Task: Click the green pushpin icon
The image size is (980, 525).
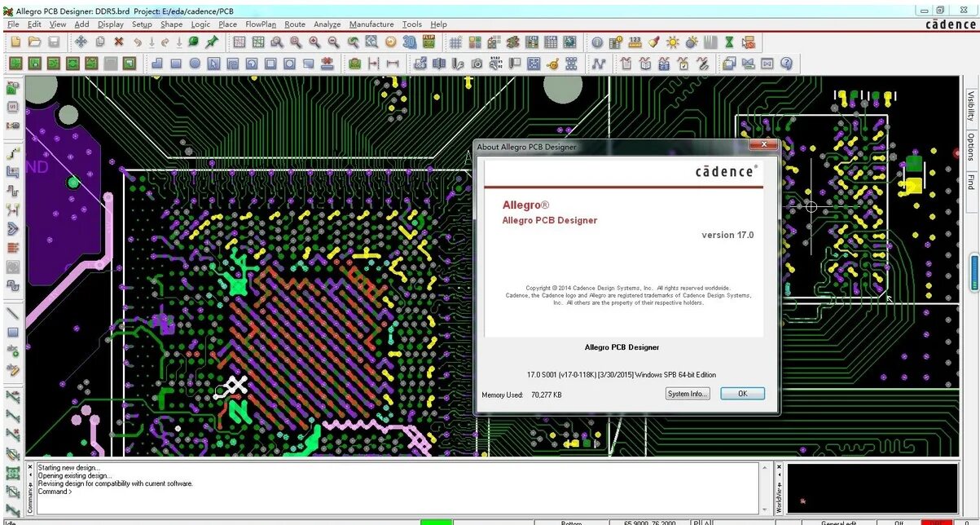Action: click(x=212, y=42)
